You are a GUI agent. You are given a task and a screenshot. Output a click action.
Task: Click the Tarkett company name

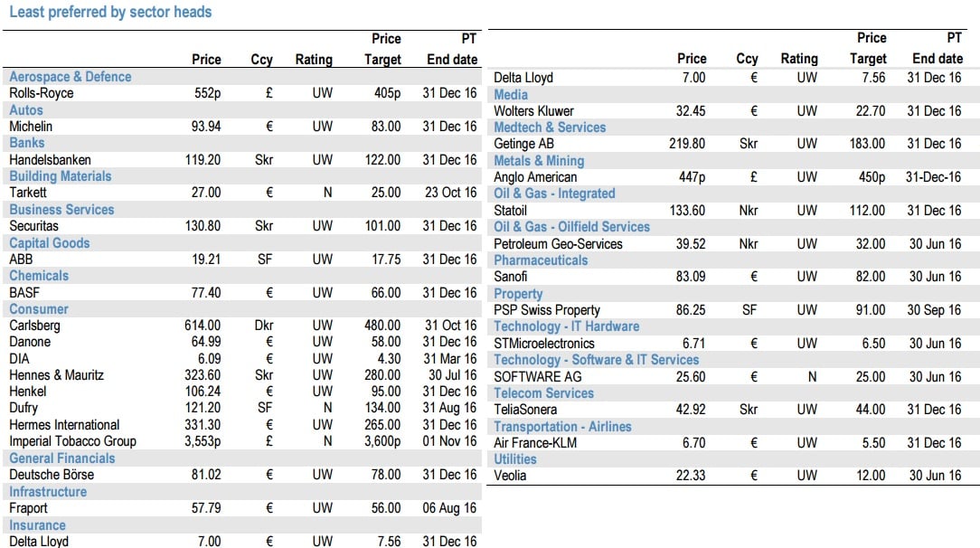(27, 193)
